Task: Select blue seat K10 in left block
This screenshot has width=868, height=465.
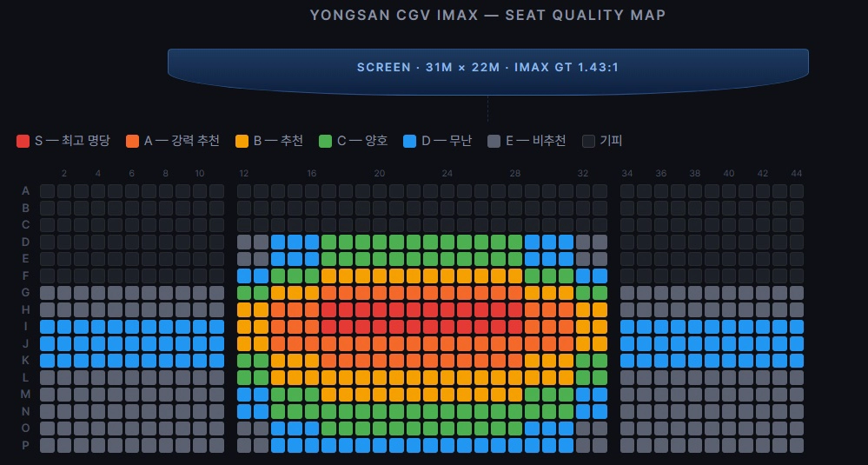Action: [200, 361]
